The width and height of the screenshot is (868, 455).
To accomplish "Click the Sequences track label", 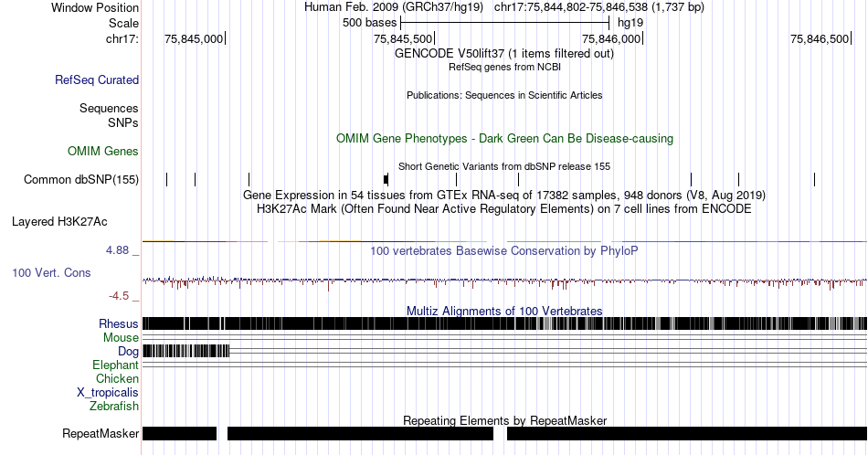I will (109, 108).
